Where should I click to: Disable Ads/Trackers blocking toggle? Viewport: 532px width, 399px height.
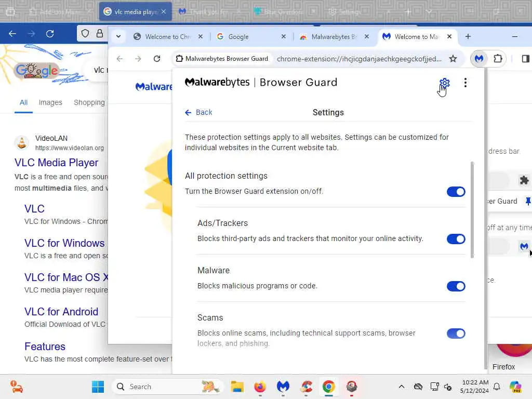coord(456,239)
